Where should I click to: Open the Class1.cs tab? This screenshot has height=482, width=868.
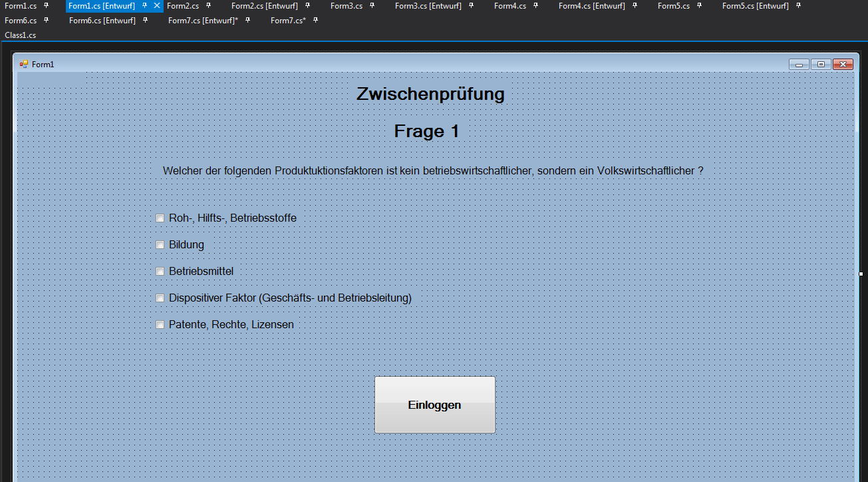click(x=21, y=35)
